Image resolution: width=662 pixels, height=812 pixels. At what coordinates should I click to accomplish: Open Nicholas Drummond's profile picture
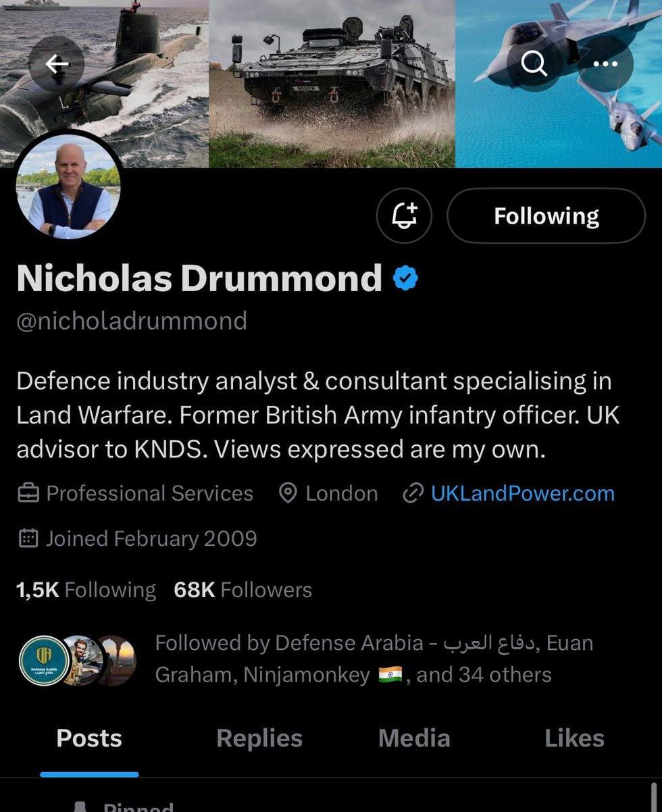coord(68,186)
